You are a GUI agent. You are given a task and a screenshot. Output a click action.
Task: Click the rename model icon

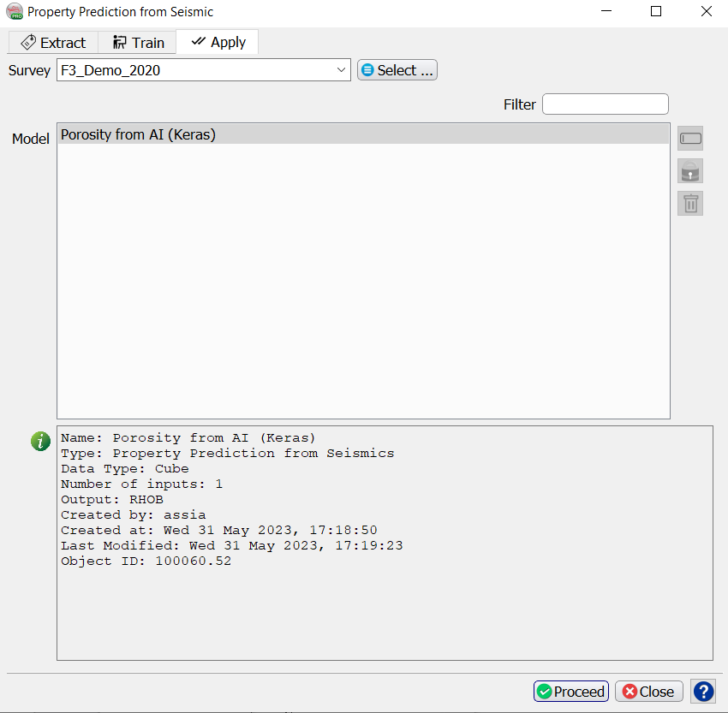click(689, 139)
